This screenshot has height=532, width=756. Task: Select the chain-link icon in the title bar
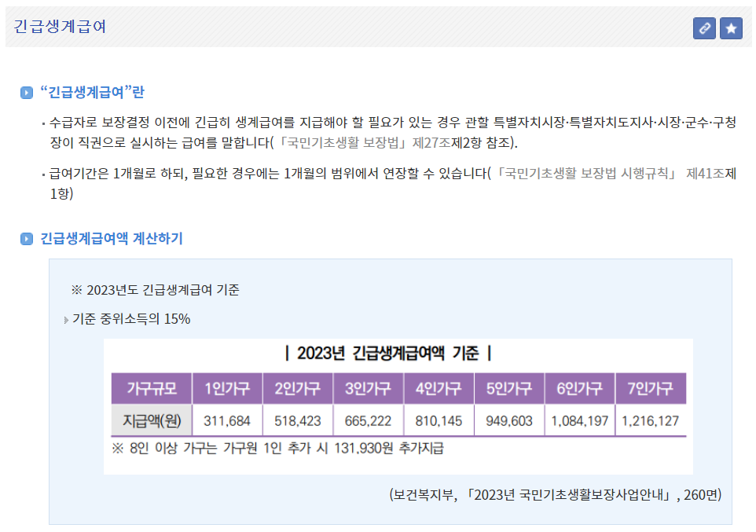[x=705, y=28]
